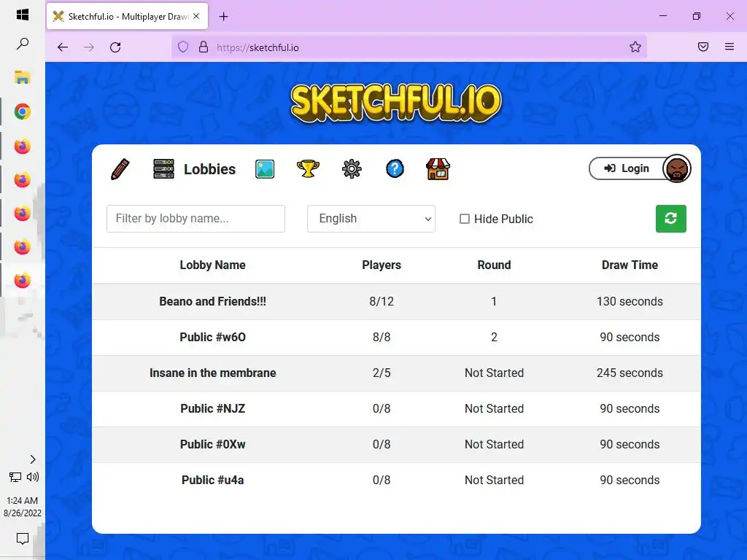Switch to the Sketchful.io browser tab
The width and height of the screenshot is (747, 560).
coord(127,16)
